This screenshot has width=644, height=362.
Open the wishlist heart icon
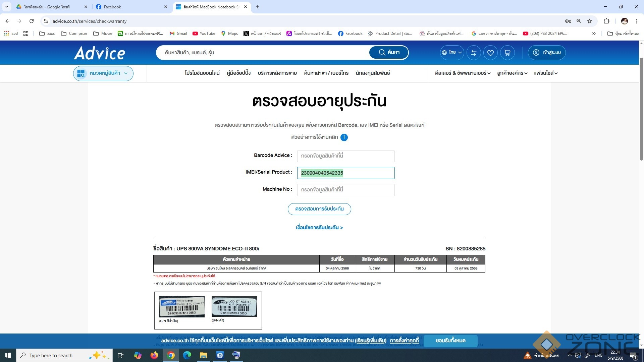(x=490, y=53)
